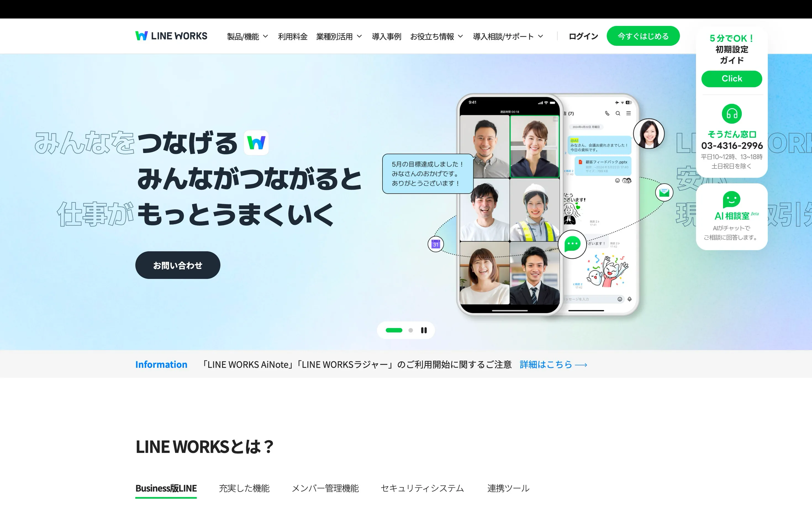Image resolution: width=812 pixels, height=528 pixels.
Task: Click the ログイン link
Action: pyautogui.click(x=583, y=36)
